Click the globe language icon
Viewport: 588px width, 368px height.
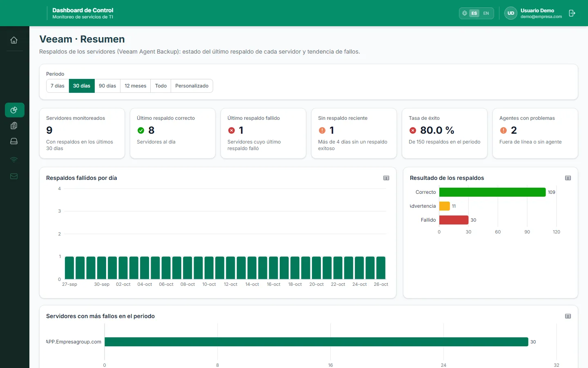pos(464,13)
